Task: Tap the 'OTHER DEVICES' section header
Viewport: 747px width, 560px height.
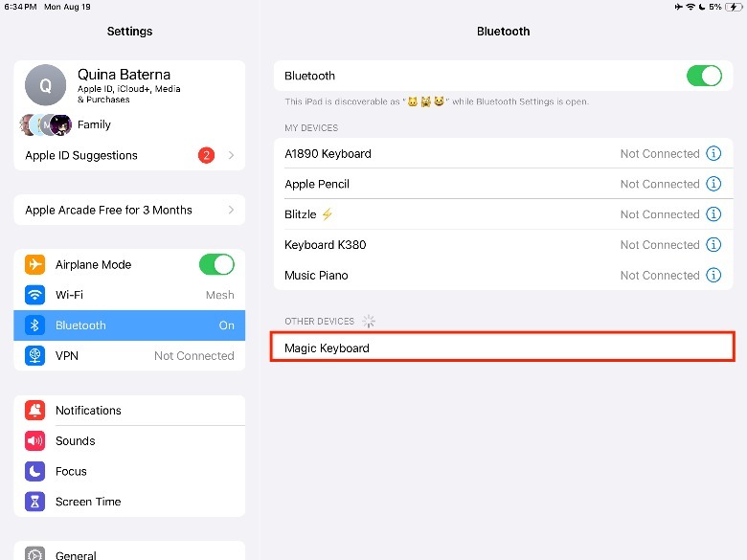Action: [x=319, y=322]
